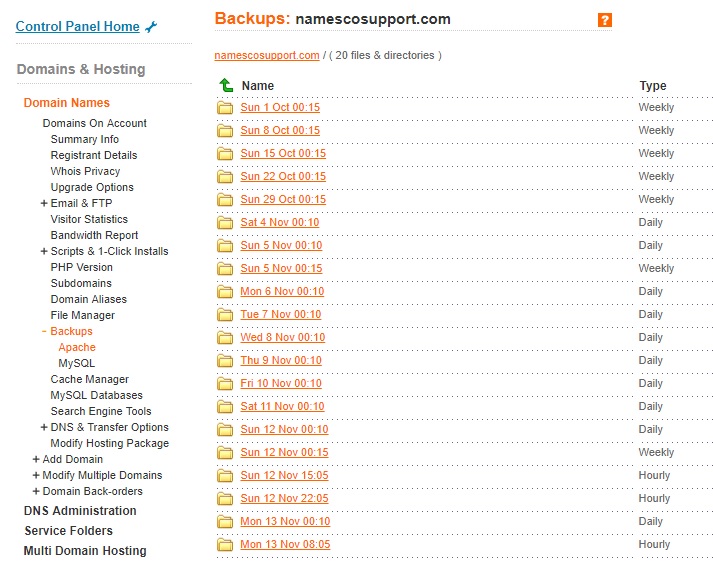
Task: Open the Mon 13 Nov 08:05 backup link
Action: pos(285,545)
